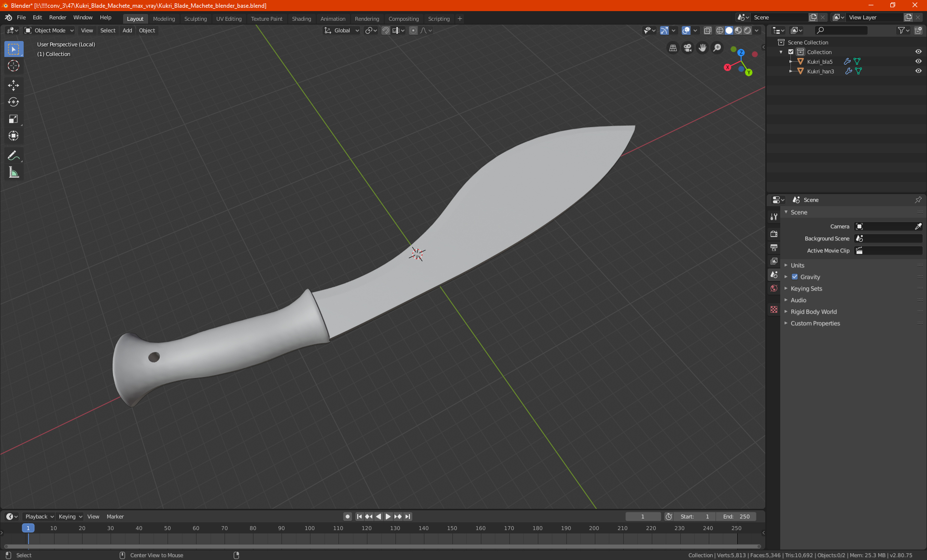927x560 pixels.
Task: Add a new workspace tab
Action: point(460,19)
